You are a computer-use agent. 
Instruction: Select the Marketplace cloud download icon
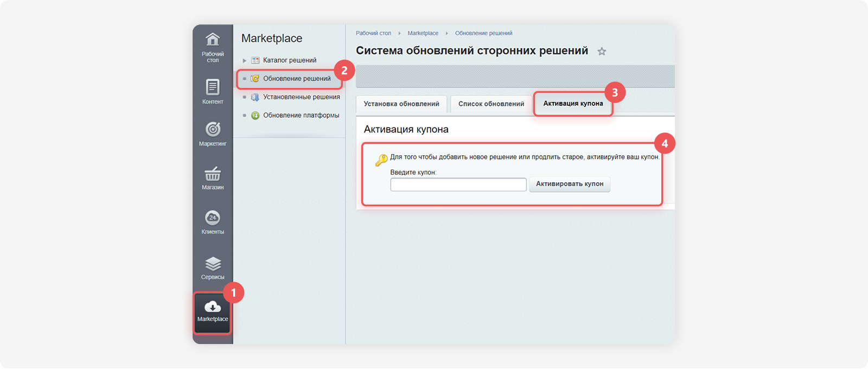tap(213, 307)
